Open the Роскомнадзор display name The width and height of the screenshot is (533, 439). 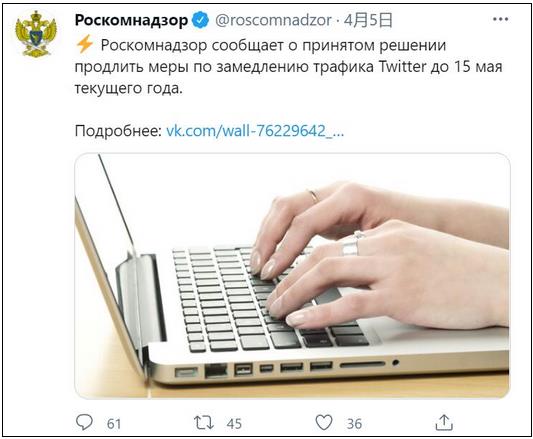point(131,20)
